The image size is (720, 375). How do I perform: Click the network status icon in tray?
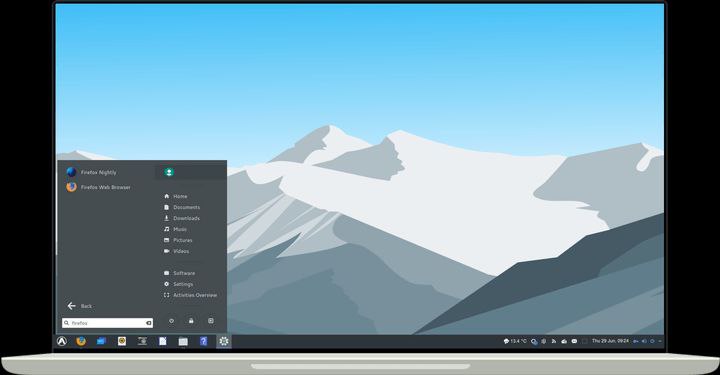click(x=636, y=341)
